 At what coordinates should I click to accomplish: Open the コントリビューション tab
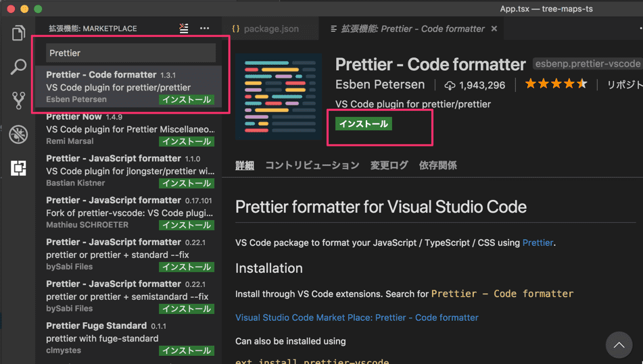[x=312, y=165]
